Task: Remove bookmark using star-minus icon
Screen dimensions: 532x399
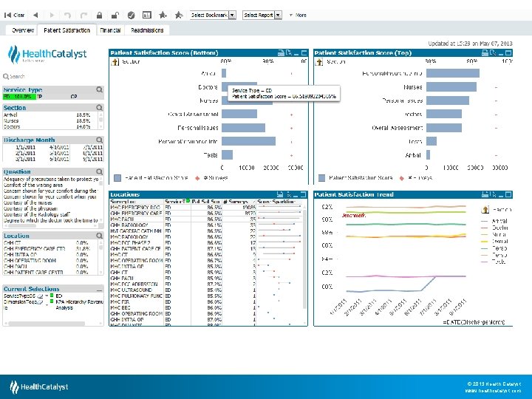Action: click(x=179, y=15)
